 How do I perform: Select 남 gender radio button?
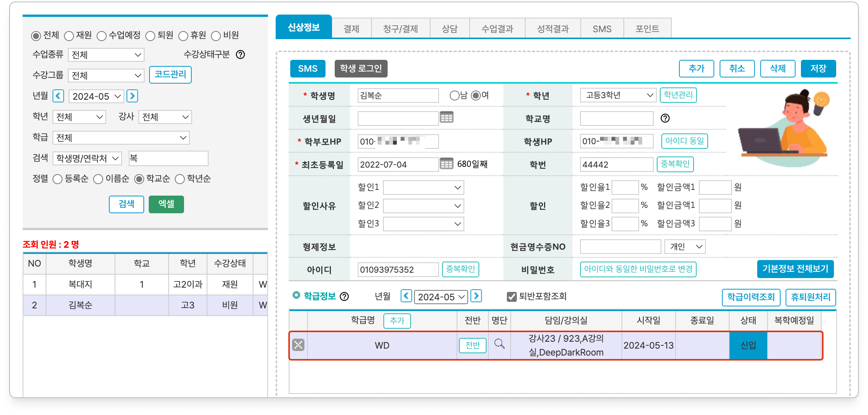tap(454, 96)
